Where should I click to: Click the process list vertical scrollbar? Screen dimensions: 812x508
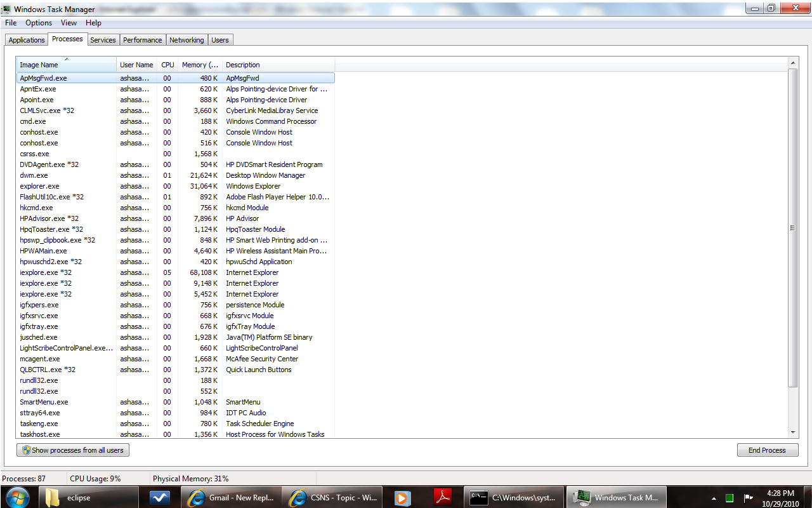click(x=792, y=229)
